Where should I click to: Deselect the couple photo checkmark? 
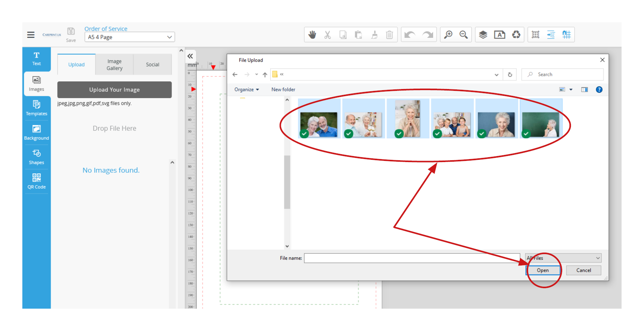click(304, 133)
